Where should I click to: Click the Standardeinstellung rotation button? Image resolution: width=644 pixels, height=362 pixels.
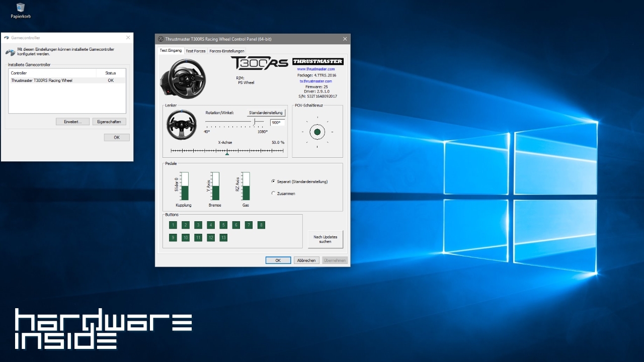pyautogui.click(x=266, y=113)
